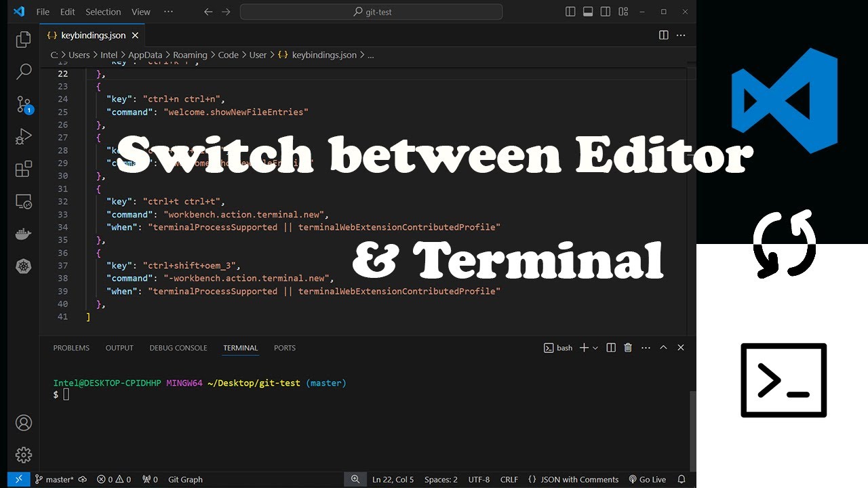
Task: Open the Accounts menu icon
Action: [24, 423]
